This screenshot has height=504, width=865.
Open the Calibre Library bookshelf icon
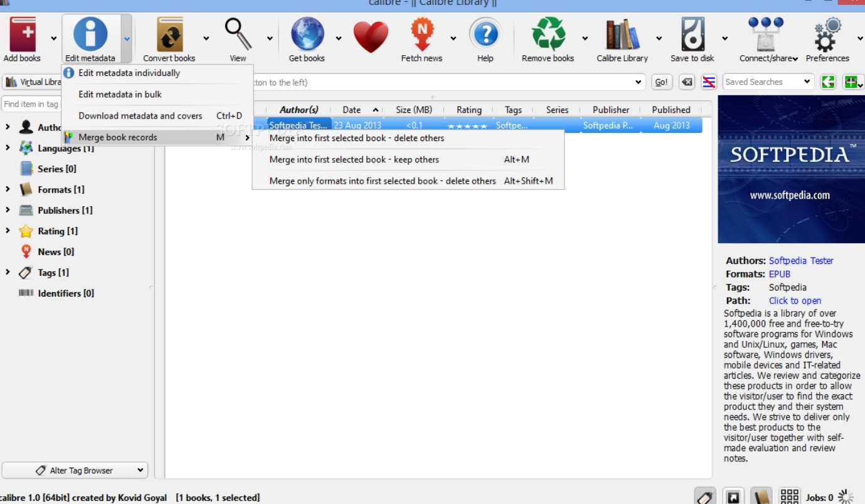622,34
